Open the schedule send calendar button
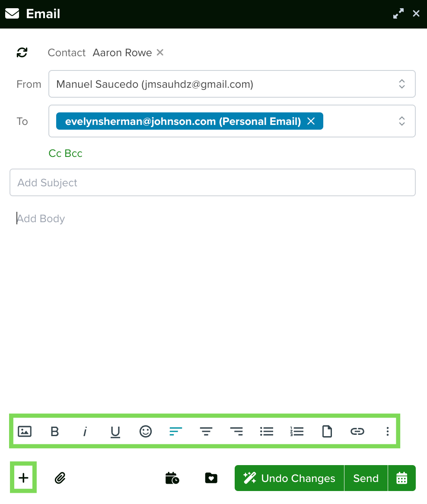Image resolution: width=427 pixels, height=504 pixels. 402,478
